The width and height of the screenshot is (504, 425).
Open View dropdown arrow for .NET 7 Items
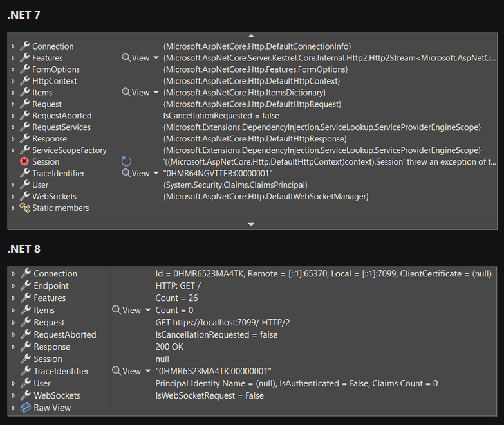point(156,93)
